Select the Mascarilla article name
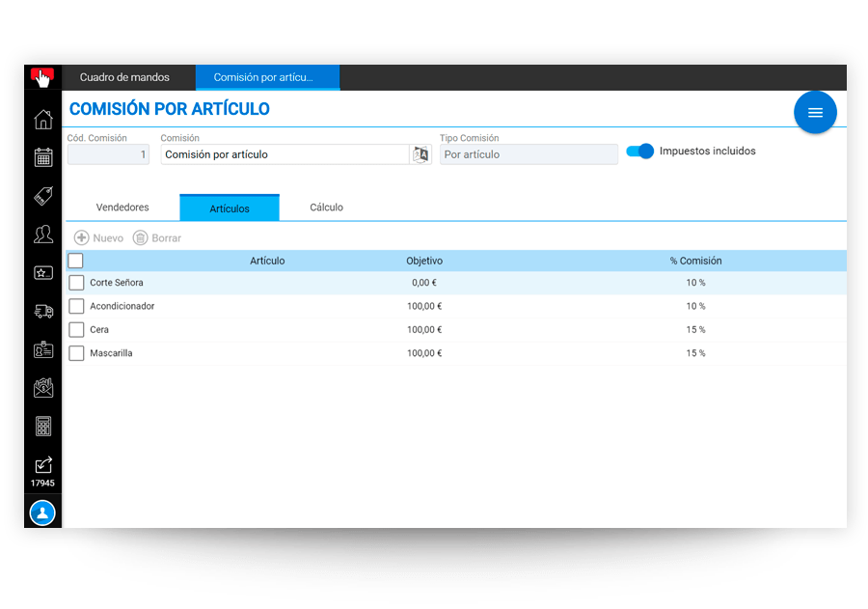Image resolution: width=868 pixels, height=609 pixels. point(111,353)
